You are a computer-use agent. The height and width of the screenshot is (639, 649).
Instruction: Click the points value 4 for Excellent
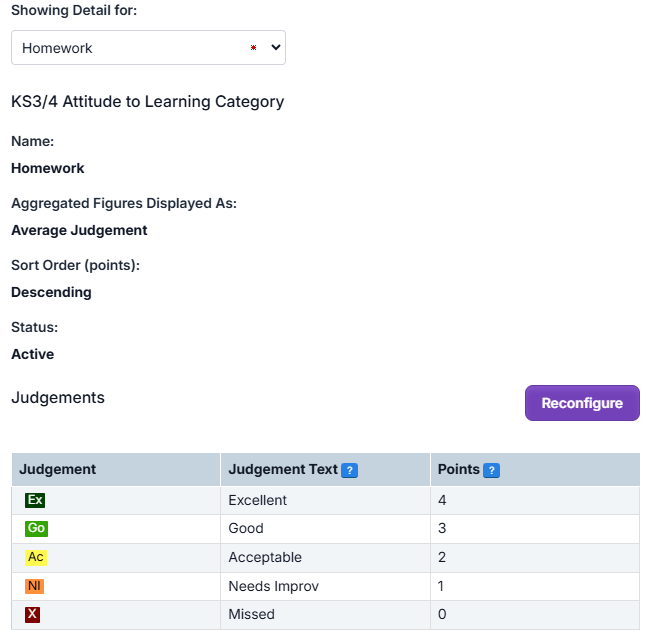click(442, 500)
